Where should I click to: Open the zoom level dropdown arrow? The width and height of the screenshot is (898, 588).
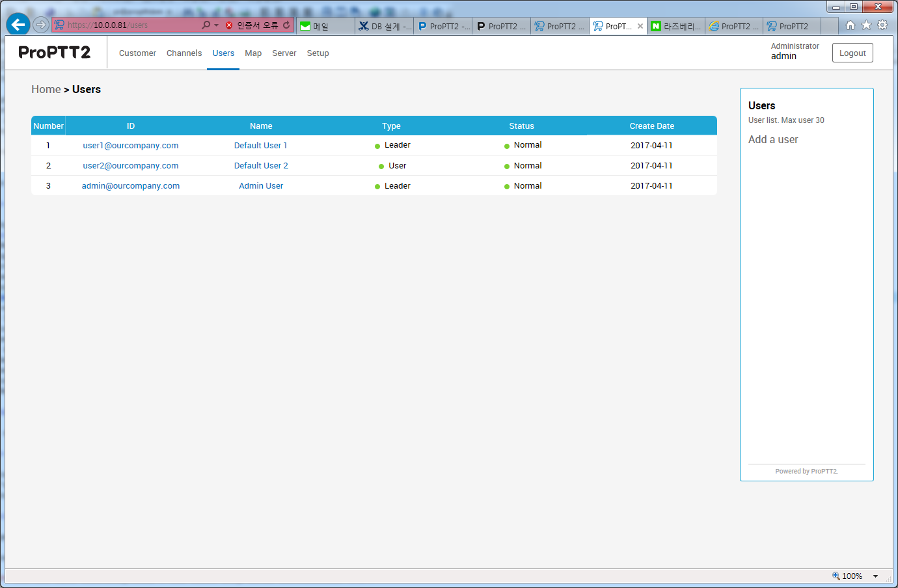[875, 576]
